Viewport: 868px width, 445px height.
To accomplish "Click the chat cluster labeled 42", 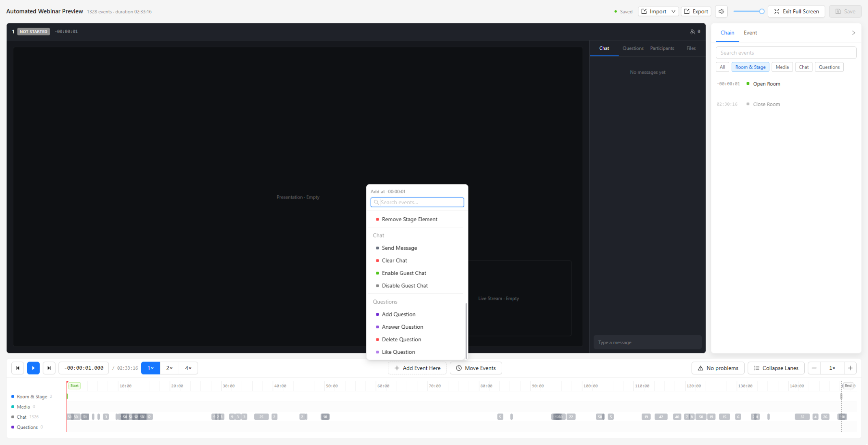I will pos(661,417).
